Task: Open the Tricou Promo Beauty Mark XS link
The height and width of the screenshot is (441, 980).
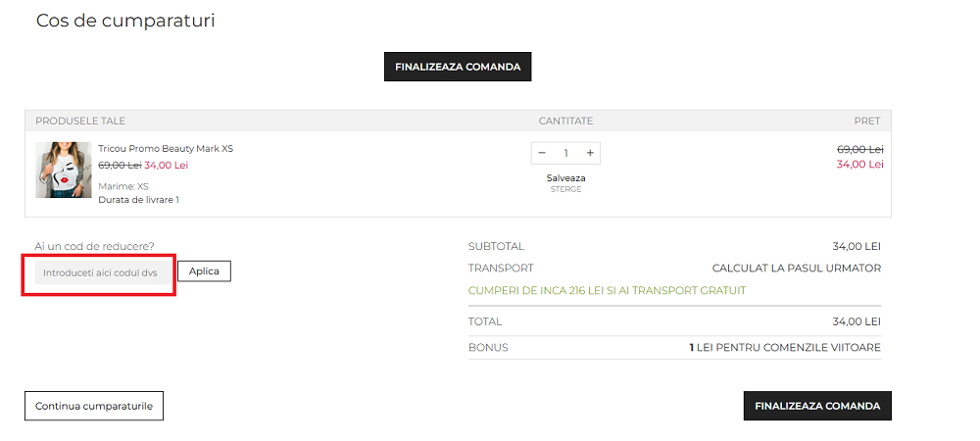Action: pos(166,149)
